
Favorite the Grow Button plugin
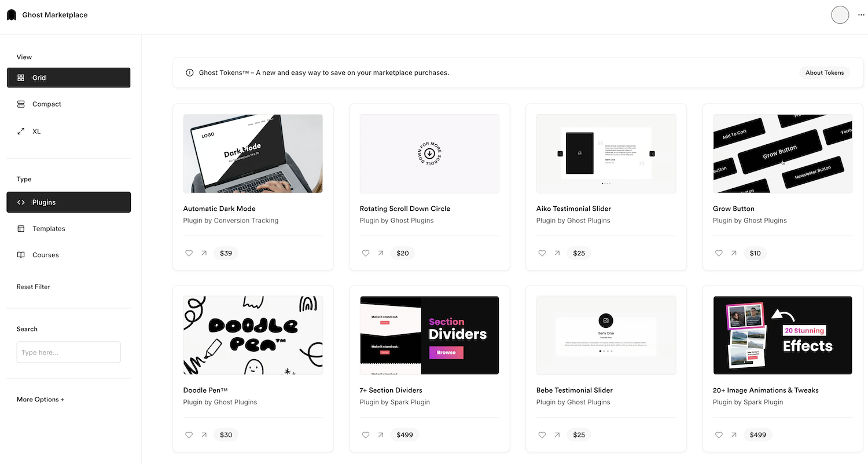718,253
